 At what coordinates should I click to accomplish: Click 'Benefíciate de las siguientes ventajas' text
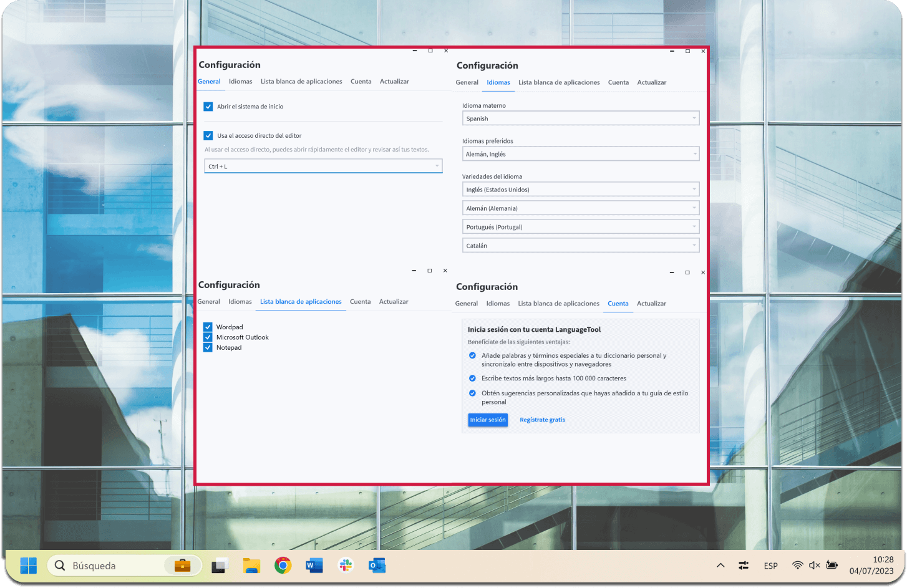tap(518, 342)
